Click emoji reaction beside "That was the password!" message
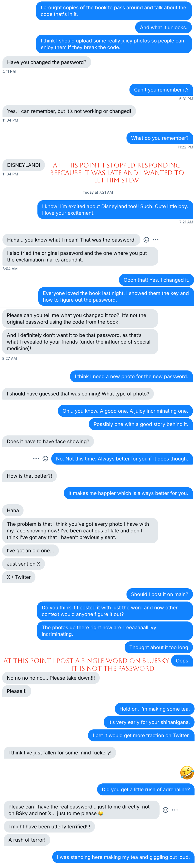 146,240
